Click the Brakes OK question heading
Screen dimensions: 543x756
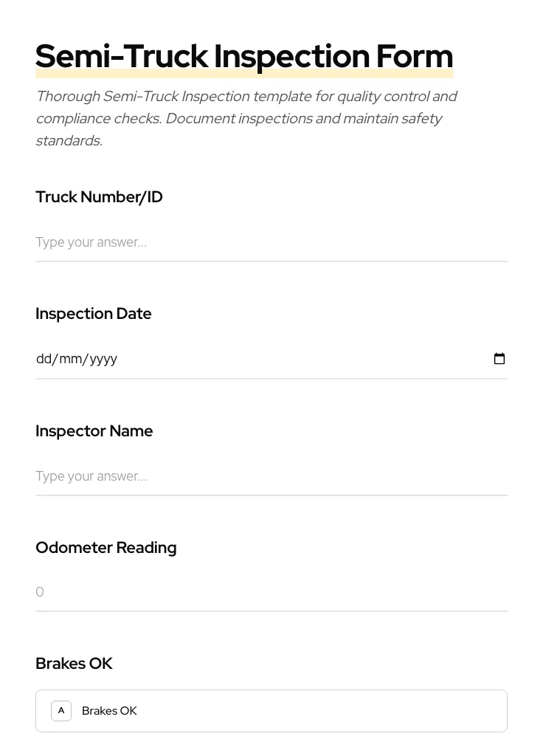[x=74, y=663]
